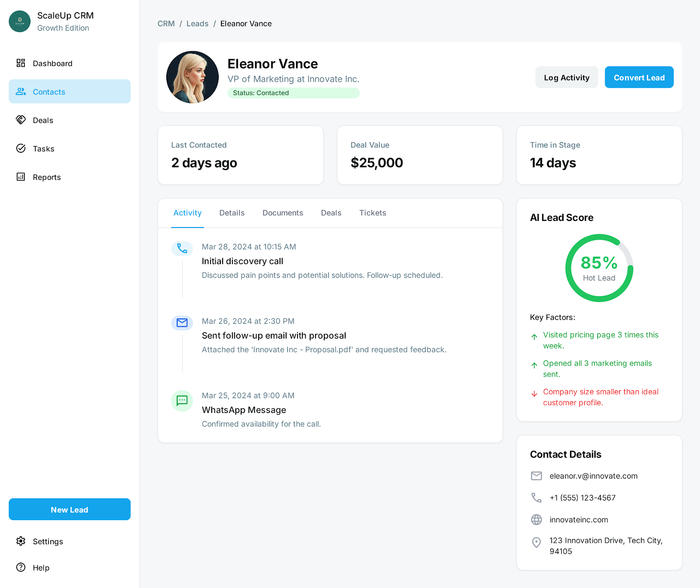Open Settings via the gear icon
The width and height of the screenshot is (700, 588).
(x=21, y=541)
